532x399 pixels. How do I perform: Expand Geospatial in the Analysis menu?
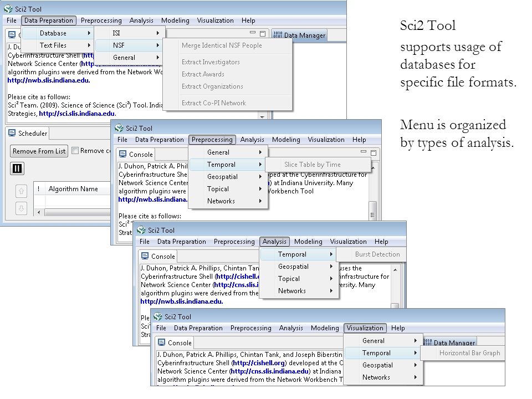[299, 267]
